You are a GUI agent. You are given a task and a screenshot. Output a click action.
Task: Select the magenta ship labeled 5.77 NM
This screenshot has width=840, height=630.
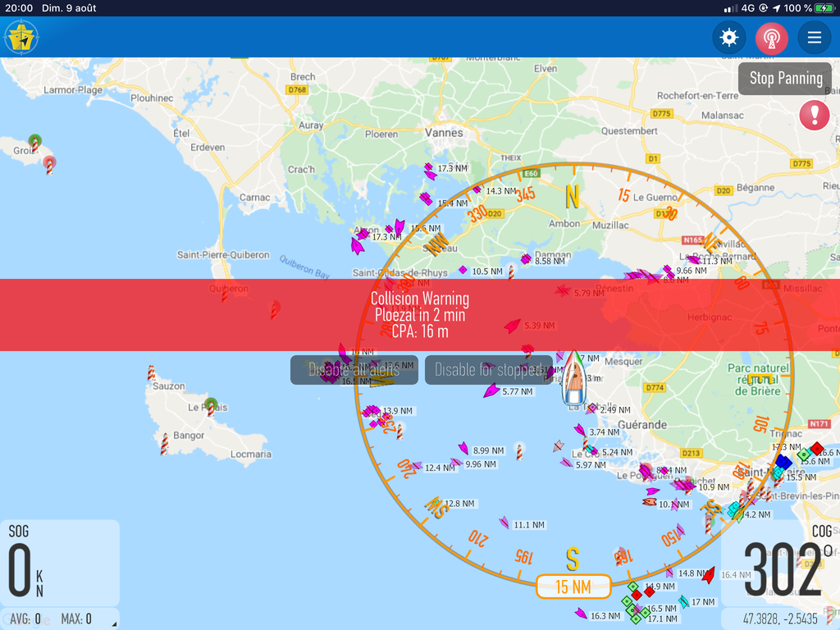point(491,390)
